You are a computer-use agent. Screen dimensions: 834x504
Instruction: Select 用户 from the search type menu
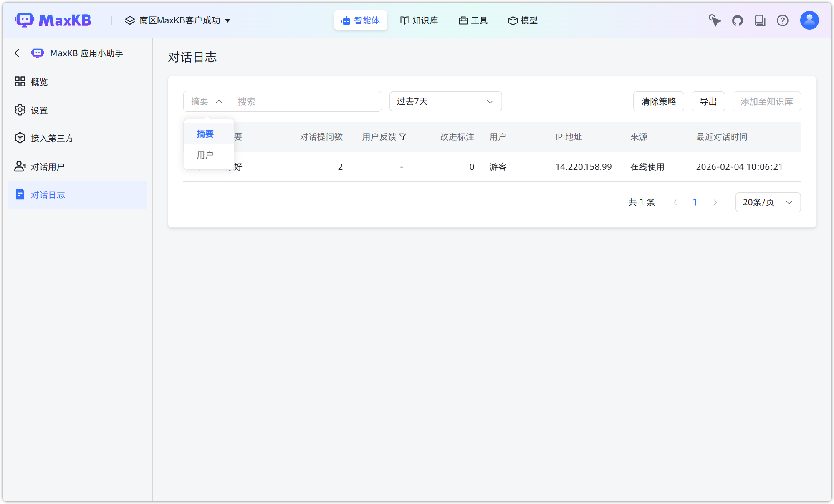pos(205,155)
